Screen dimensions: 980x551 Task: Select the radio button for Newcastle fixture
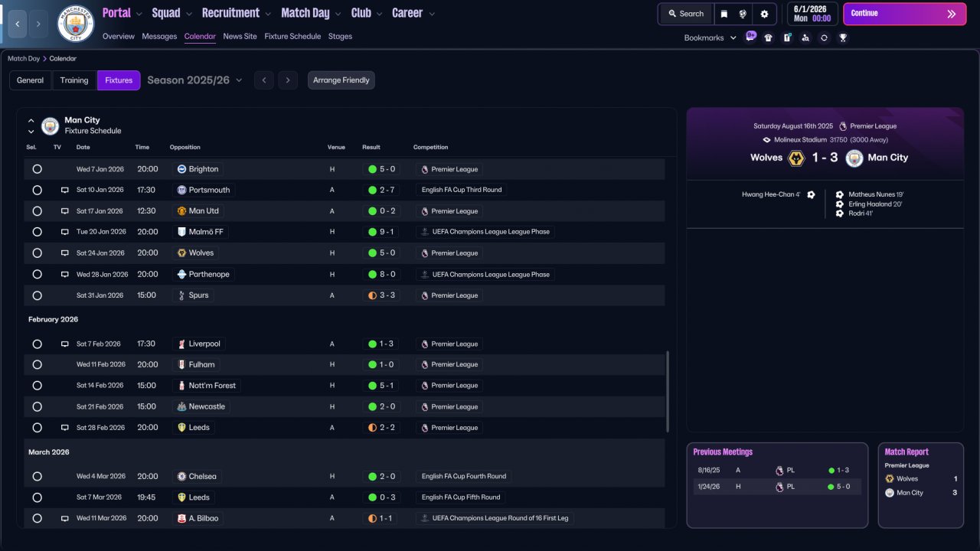click(37, 407)
